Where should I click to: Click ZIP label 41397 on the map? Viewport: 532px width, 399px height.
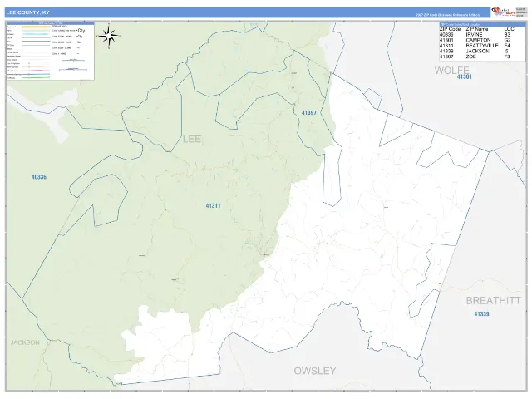coord(309,113)
